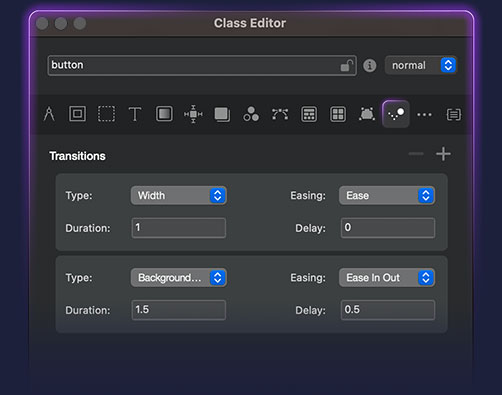The image size is (502, 395).
Task: Open the Background type dropdown
Action: [x=179, y=278]
